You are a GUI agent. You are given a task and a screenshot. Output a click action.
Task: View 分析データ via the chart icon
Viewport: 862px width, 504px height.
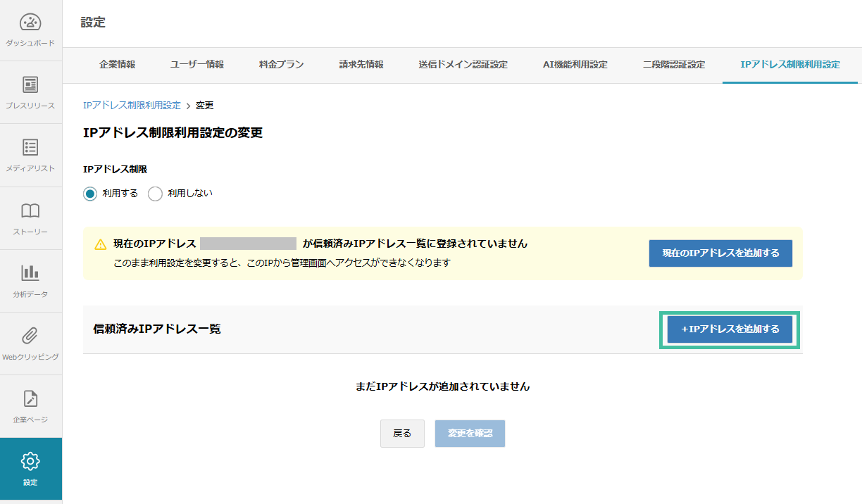coord(30,275)
